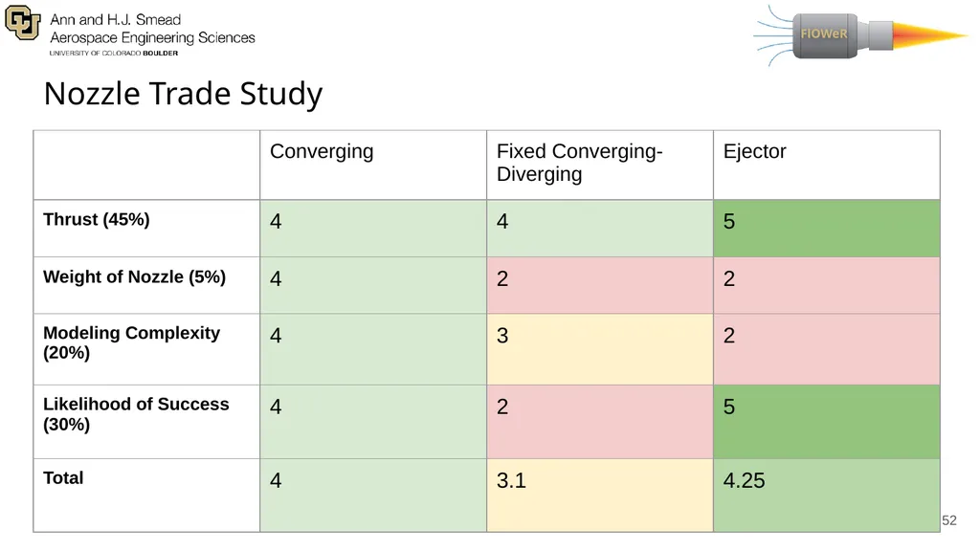
Task: Click the 3.1 total score cell
Action: (x=600, y=496)
